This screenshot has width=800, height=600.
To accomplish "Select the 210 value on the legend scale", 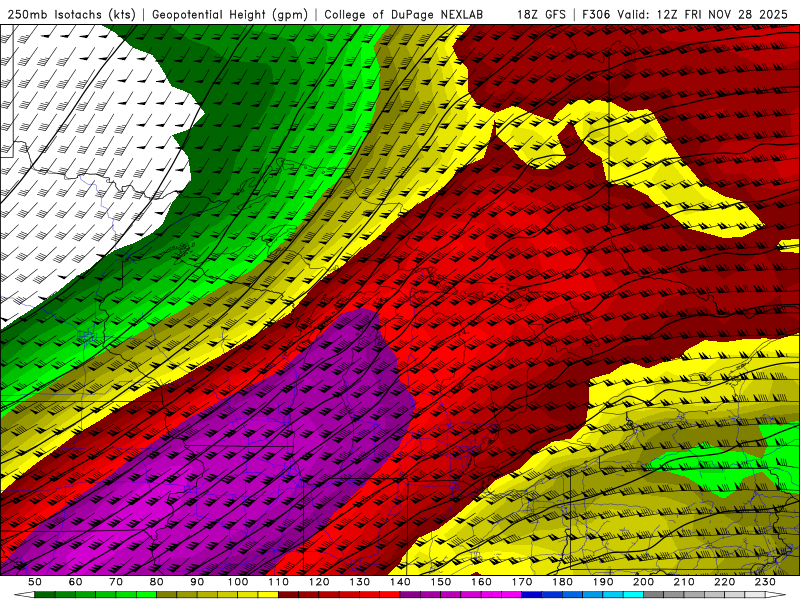I will pos(684,582).
